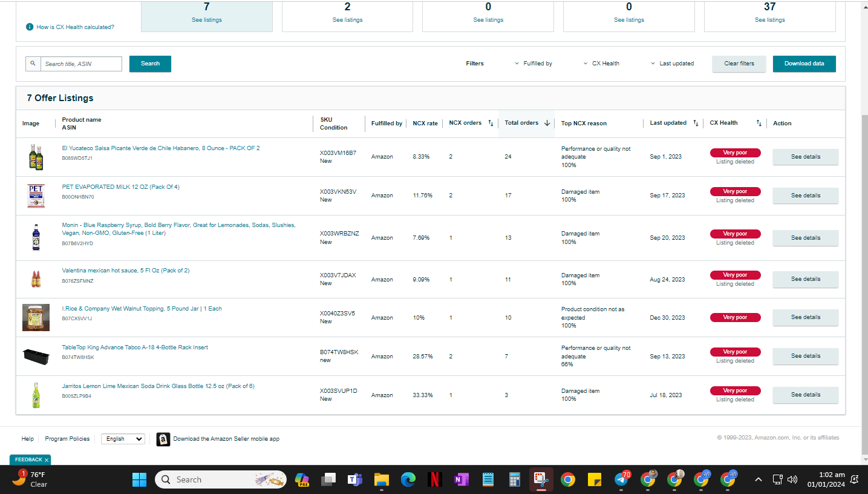Show hidden system tray icons

pyautogui.click(x=758, y=479)
